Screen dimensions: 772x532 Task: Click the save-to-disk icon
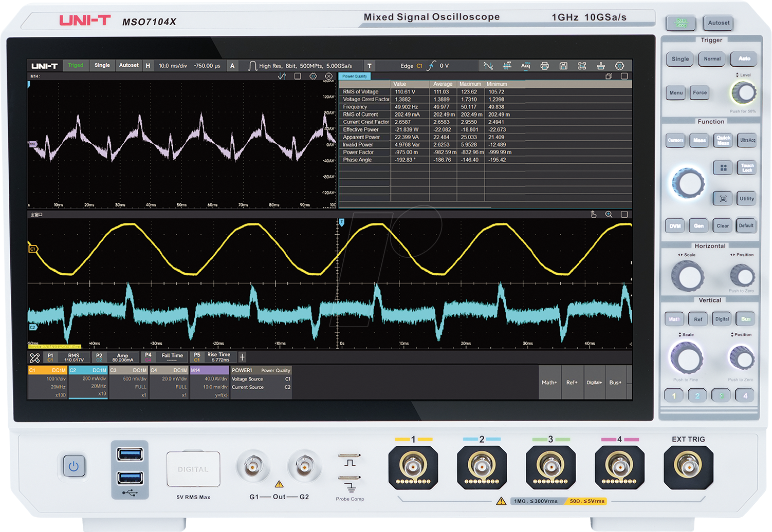pyautogui.click(x=563, y=66)
